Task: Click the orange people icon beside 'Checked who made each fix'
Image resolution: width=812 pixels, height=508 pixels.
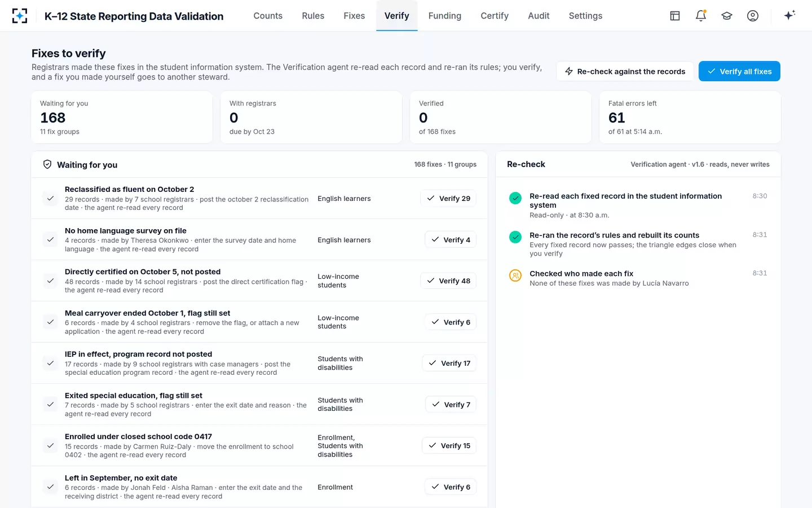Action: tap(515, 275)
